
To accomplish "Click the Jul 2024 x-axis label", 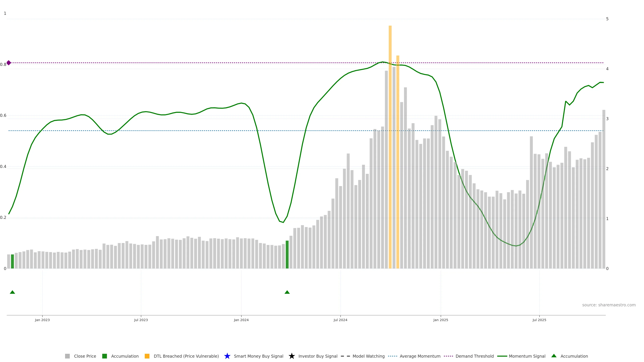I will click(x=340, y=320).
